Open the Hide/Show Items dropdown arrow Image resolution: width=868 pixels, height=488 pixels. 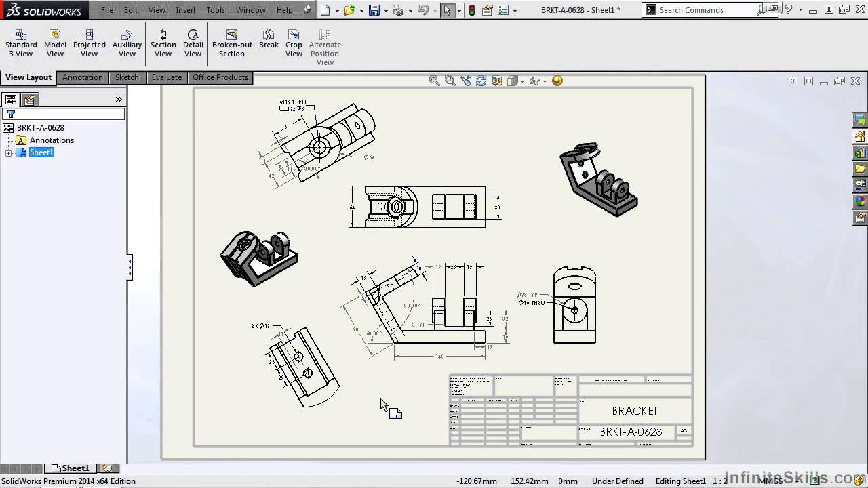pyautogui.click(x=544, y=81)
